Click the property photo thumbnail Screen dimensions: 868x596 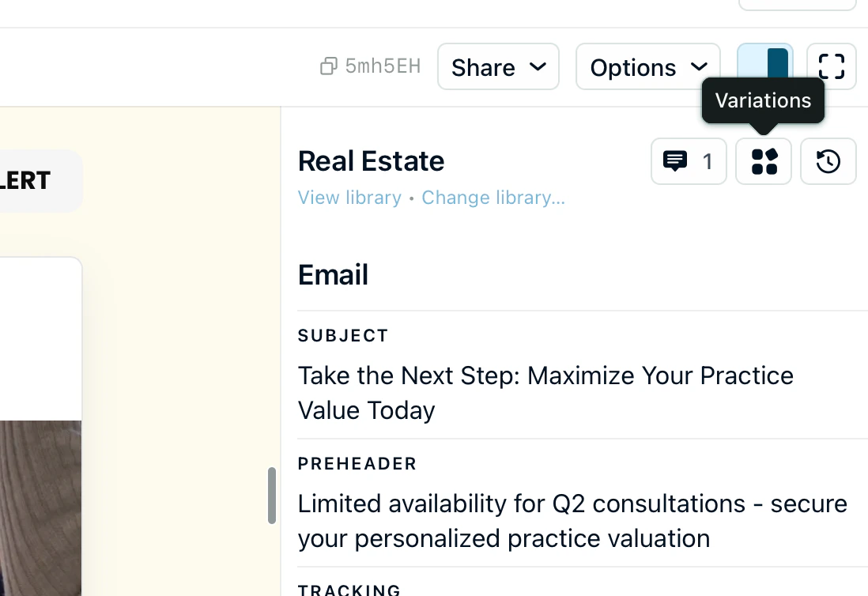[40, 506]
